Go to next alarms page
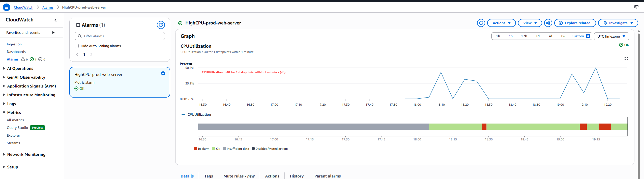 91,54
